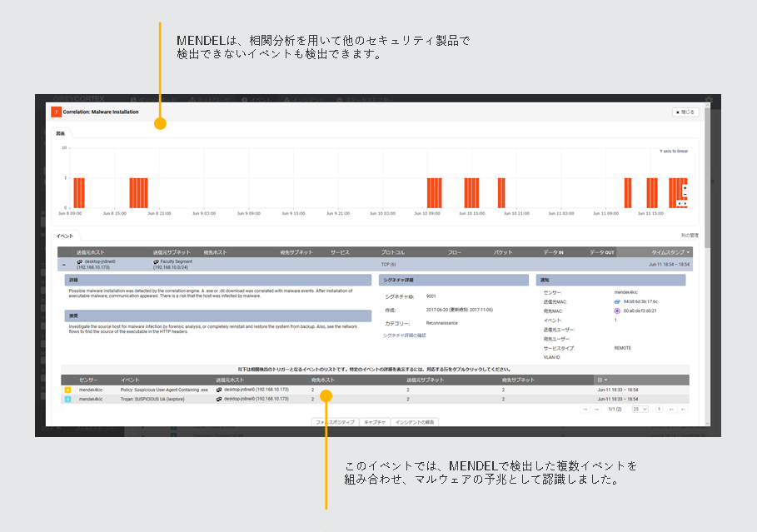Click the Faculty Segment subnet icon
This screenshot has width=757, height=532.
click(x=156, y=261)
